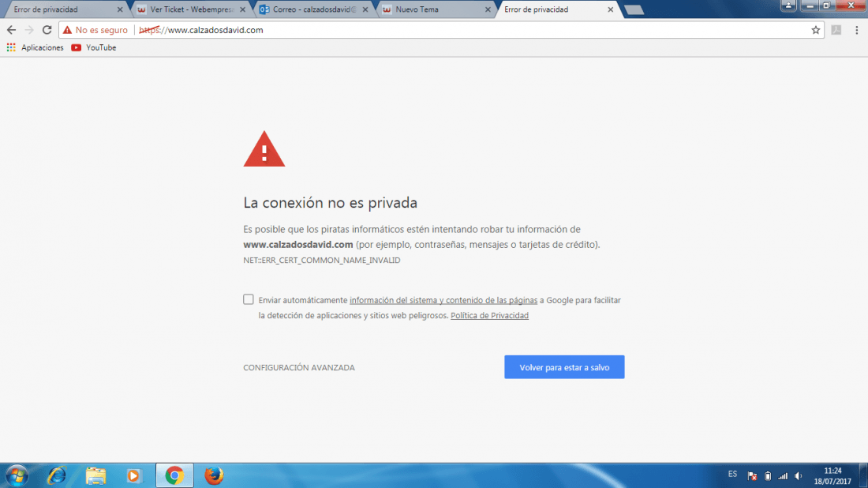The height and width of the screenshot is (488, 868).
Task: Click the red 'No es seguro' warning icon
Action: click(x=68, y=30)
